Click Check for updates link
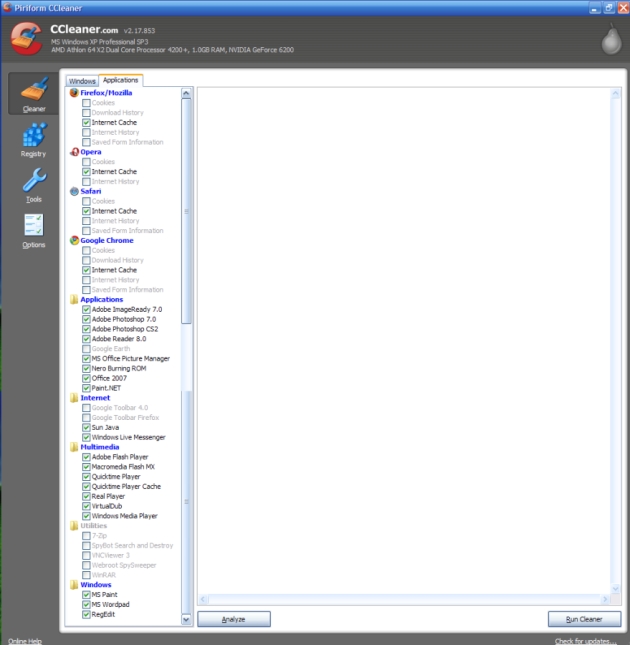 586,641
